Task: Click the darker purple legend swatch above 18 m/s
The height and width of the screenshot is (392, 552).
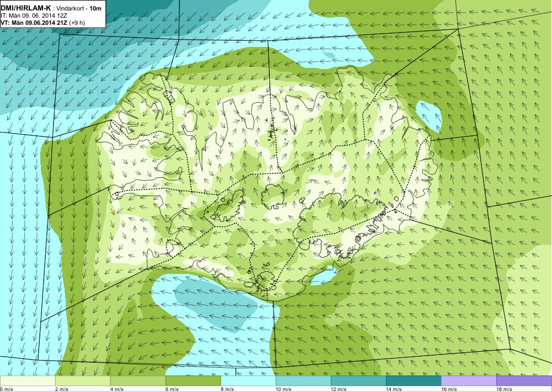Action: coord(524,381)
